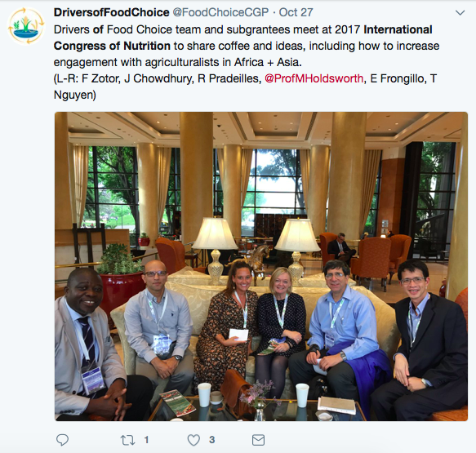
Task: Click the trailing 'Nguyen)' text line
Action: click(74, 95)
